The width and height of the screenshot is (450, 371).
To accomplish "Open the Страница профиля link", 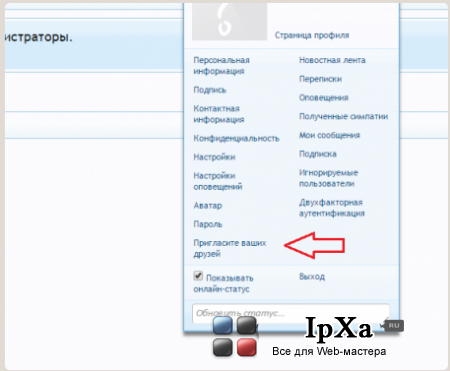I will [312, 35].
